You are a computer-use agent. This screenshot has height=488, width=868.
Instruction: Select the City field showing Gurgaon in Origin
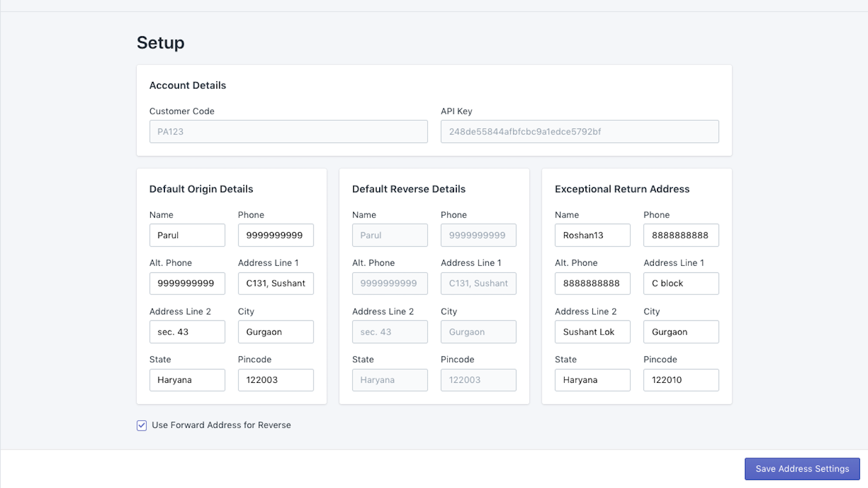coord(276,331)
